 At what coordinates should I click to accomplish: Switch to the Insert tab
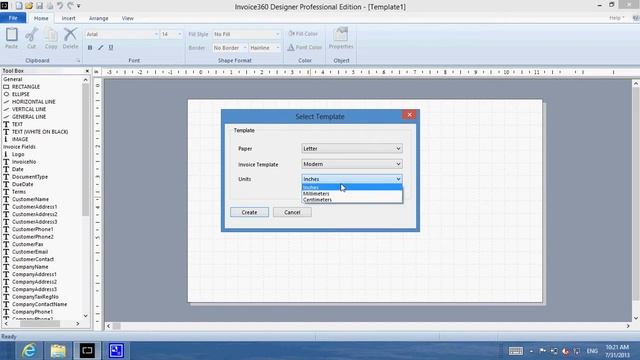(x=68, y=18)
